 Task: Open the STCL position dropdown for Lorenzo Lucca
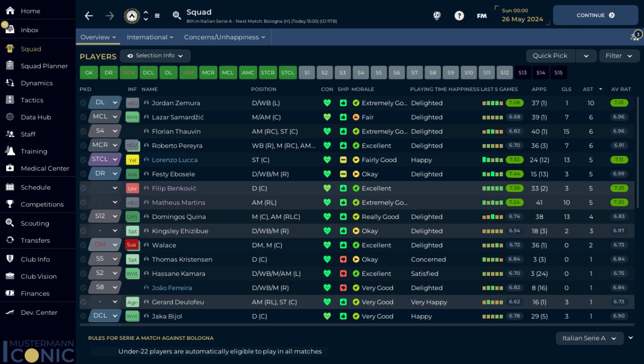pos(105,160)
